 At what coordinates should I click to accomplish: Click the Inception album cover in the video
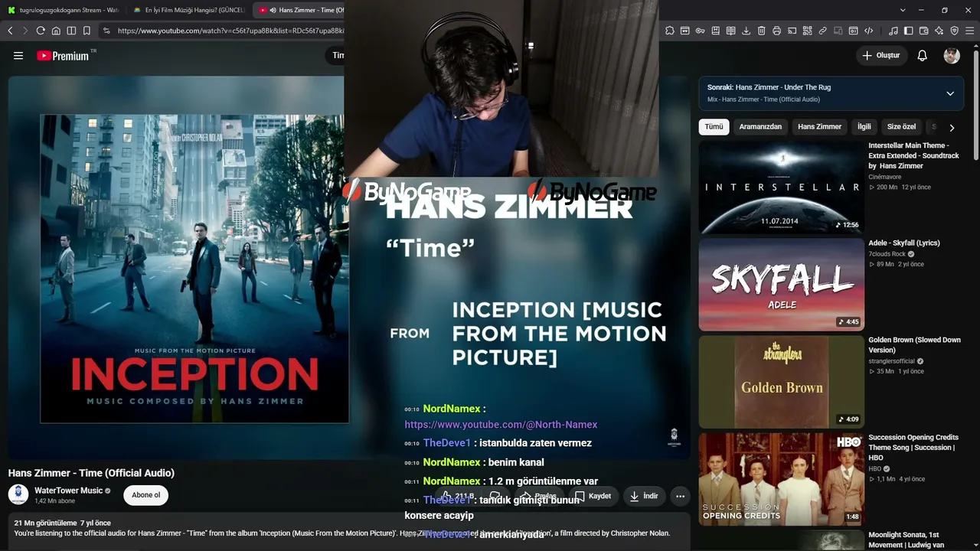pyautogui.click(x=194, y=269)
